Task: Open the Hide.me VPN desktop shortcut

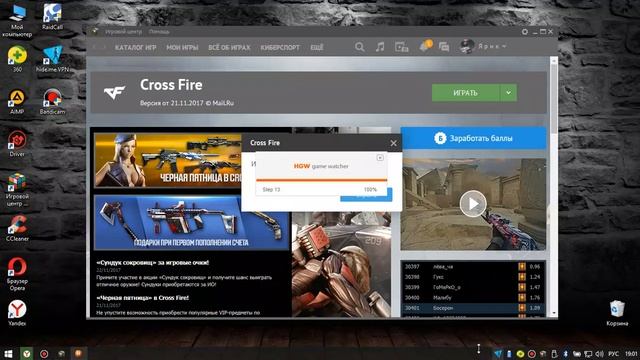Action: click(x=52, y=60)
